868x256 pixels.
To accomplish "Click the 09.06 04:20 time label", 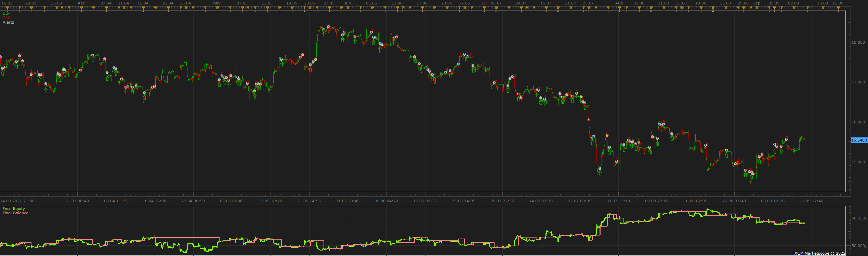I will (x=386, y=201).
